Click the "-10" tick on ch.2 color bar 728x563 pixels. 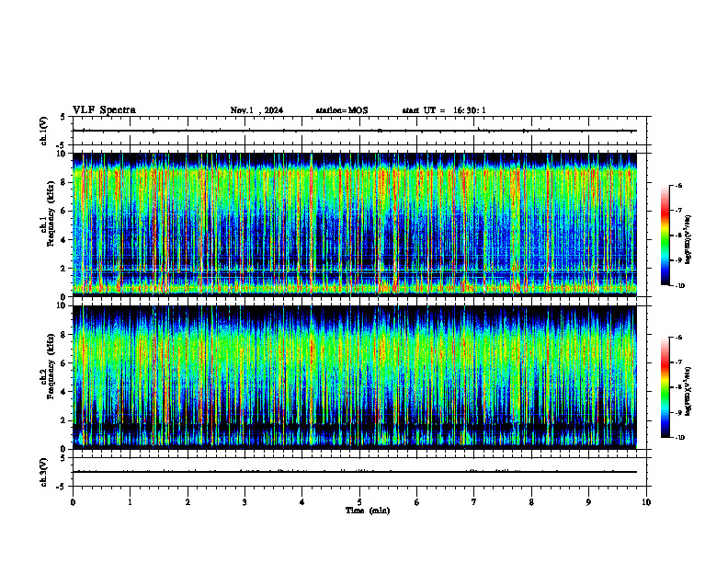point(680,438)
